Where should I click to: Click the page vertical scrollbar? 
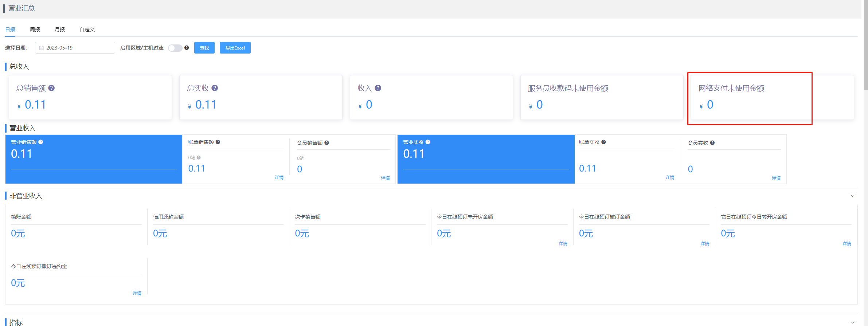866,45
